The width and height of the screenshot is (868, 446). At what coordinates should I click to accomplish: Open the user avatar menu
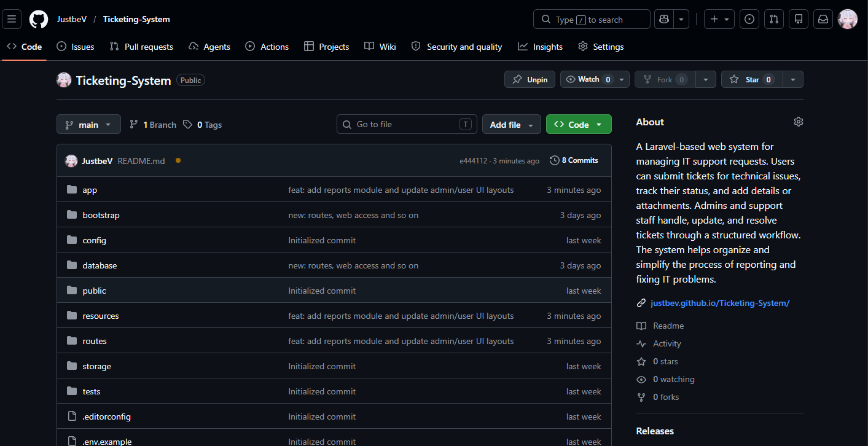[x=848, y=19]
